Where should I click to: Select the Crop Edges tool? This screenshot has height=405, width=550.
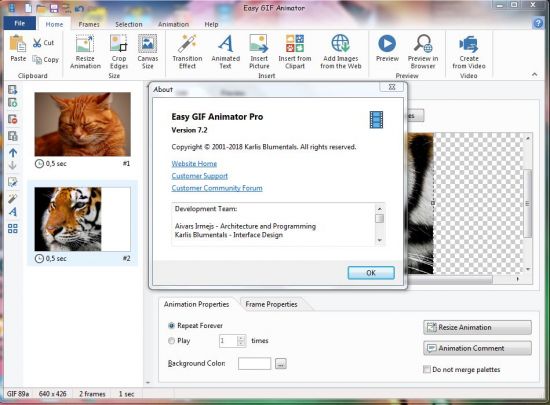click(119, 52)
